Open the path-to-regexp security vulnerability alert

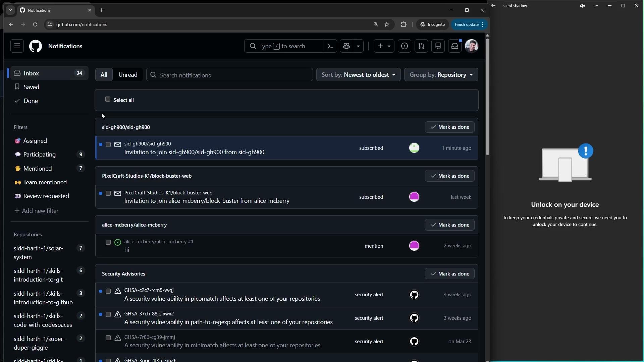(x=228, y=322)
